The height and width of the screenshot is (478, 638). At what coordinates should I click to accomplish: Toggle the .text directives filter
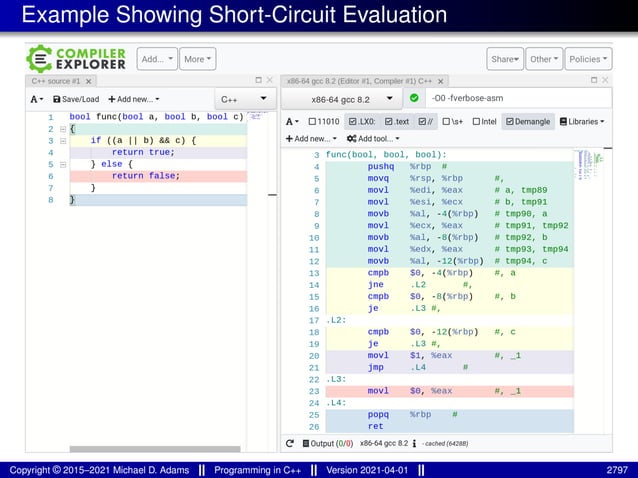(397, 122)
